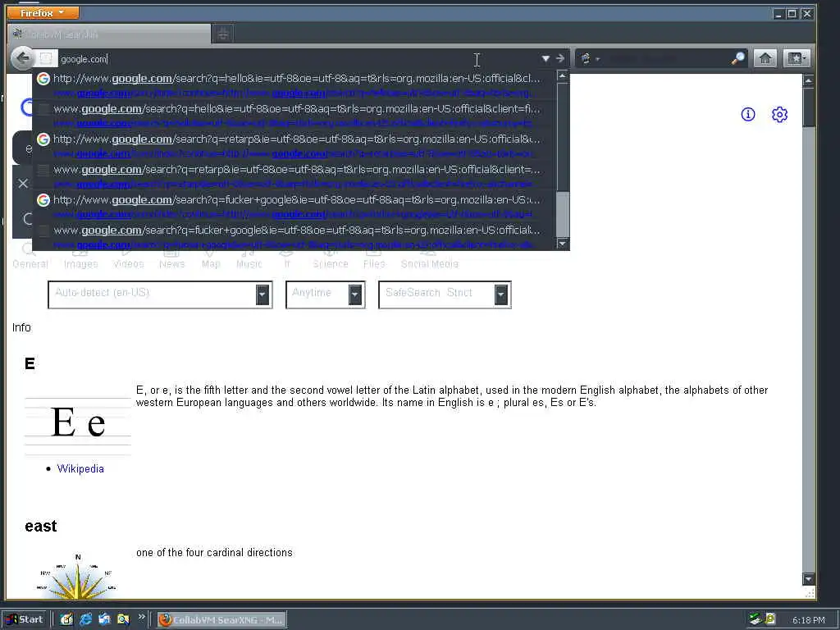
Task: Open the Windows Start menu
Action: [25, 619]
